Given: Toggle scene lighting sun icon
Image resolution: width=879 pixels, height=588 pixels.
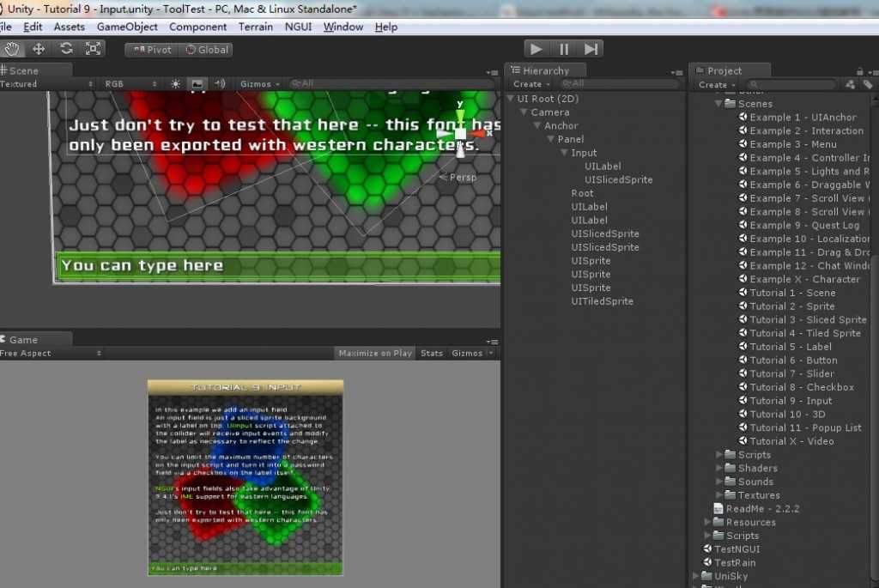Looking at the screenshot, I should pos(175,84).
